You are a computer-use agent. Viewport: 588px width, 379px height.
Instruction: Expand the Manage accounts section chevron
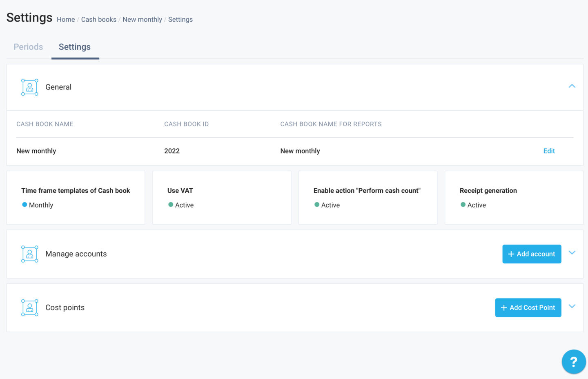tap(572, 252)
